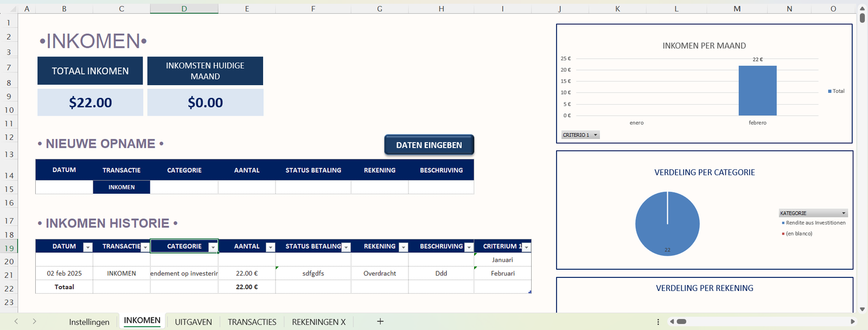Click the horizontal scrollbar thumb
This screenshot has height=330, width=868.
(x=681, y=322)
